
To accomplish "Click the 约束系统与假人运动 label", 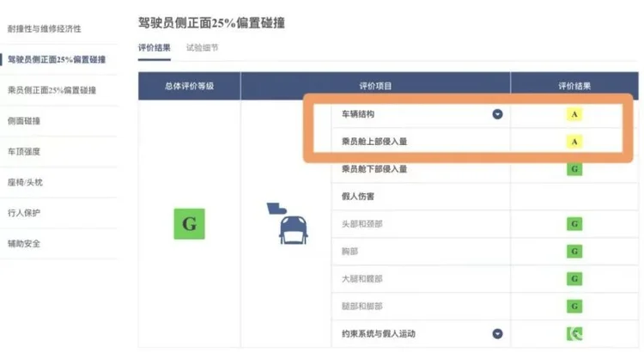I will pos(379,333).
